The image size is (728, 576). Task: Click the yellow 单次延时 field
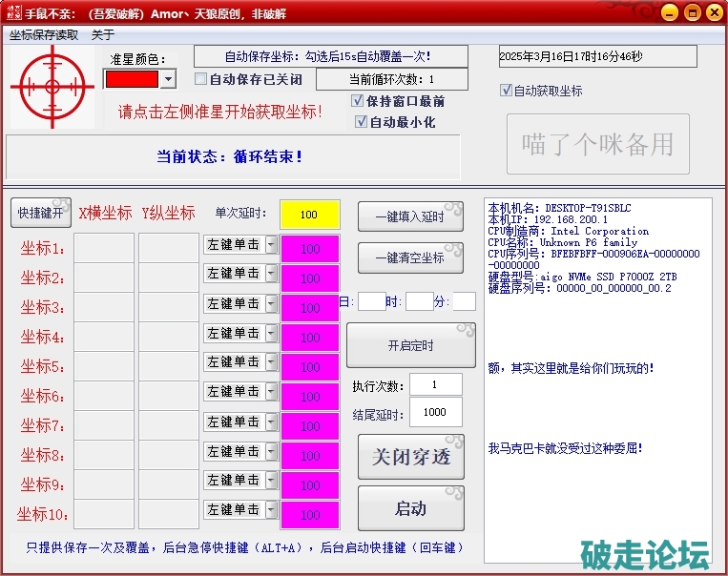pos(309,215)
